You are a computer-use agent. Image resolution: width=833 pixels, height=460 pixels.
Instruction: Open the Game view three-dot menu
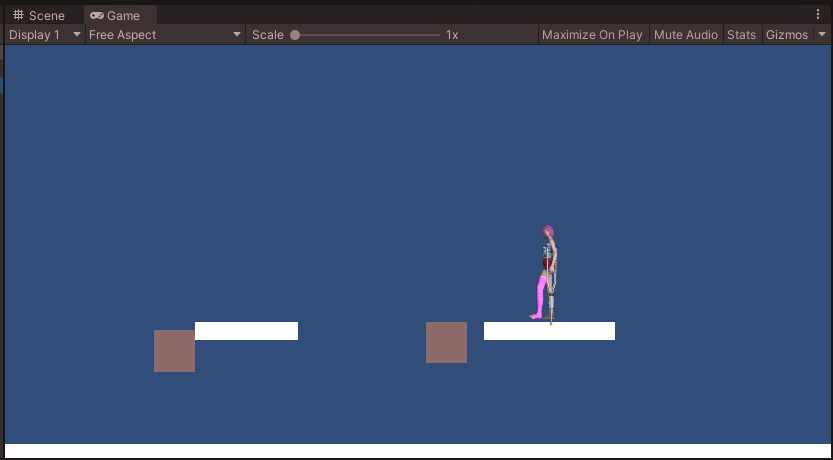click(818, 14)
